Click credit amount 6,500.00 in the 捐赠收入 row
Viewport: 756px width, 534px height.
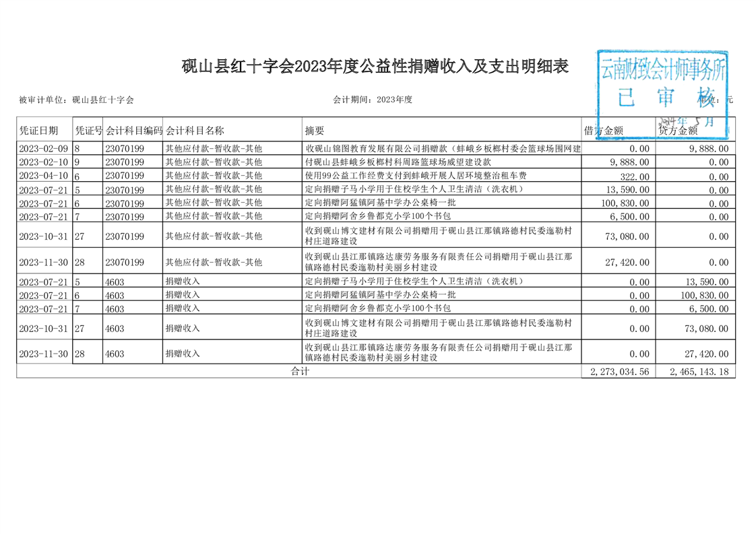point(709,309)
